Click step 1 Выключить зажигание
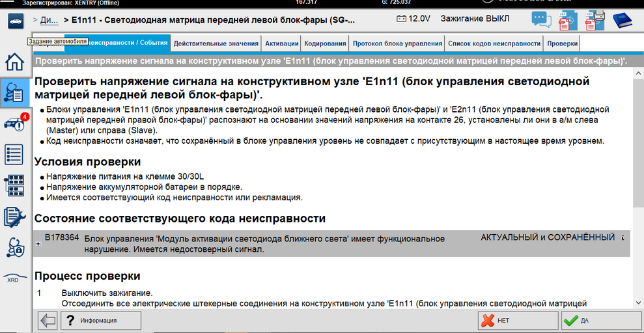This screenshot has height=333, width=644. click(x=107, y=293)
